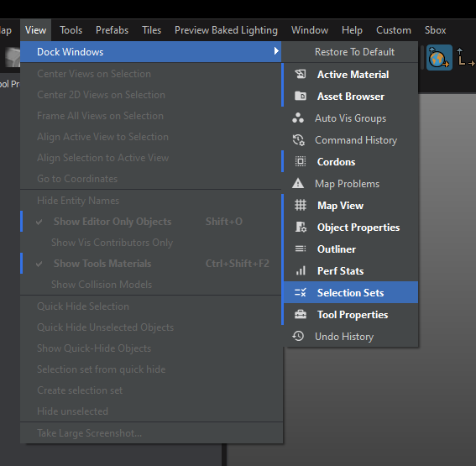Screen dimensions: 476x466
Task: Open the Tiles menu
Action: tap(151, 30)
